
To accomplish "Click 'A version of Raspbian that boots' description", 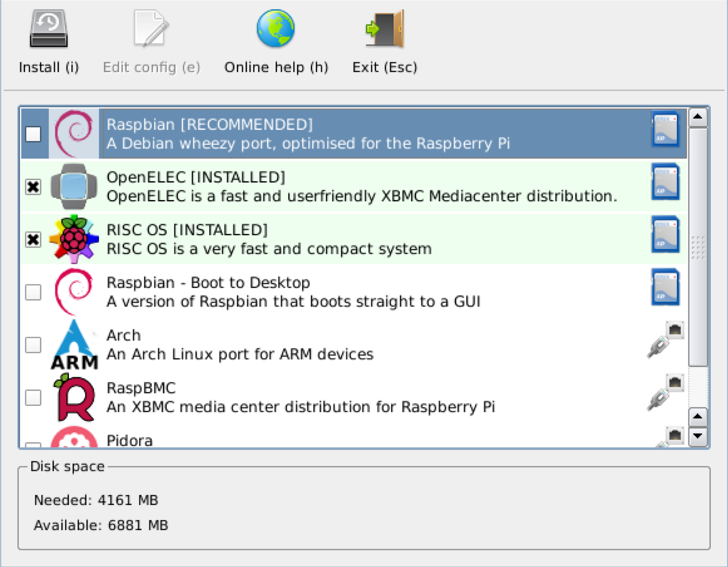I will click(294, 302).
